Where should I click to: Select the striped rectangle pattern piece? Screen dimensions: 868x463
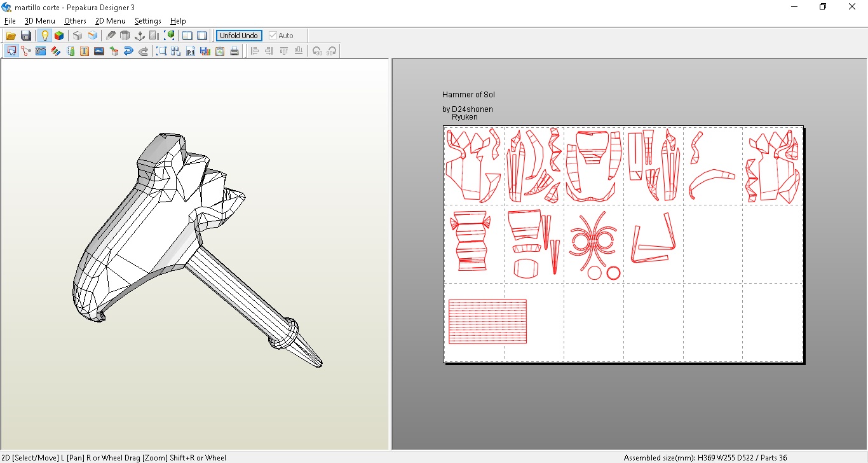point(487,322)
